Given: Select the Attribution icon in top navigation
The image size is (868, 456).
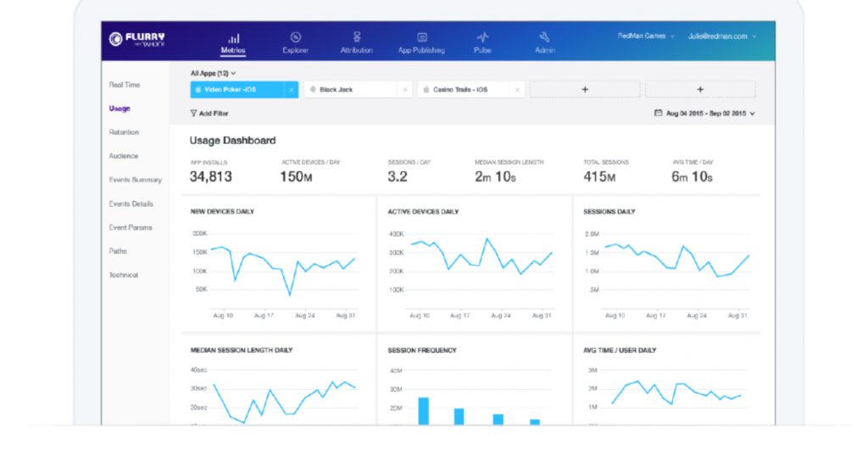Looking at the screenshot, I should (x=357, y=37).
